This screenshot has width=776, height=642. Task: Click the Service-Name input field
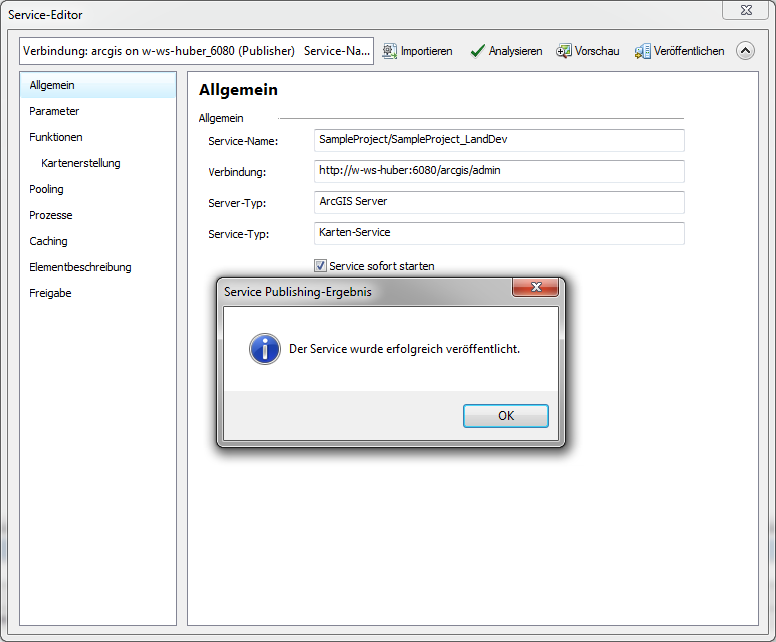click(498, 140)
